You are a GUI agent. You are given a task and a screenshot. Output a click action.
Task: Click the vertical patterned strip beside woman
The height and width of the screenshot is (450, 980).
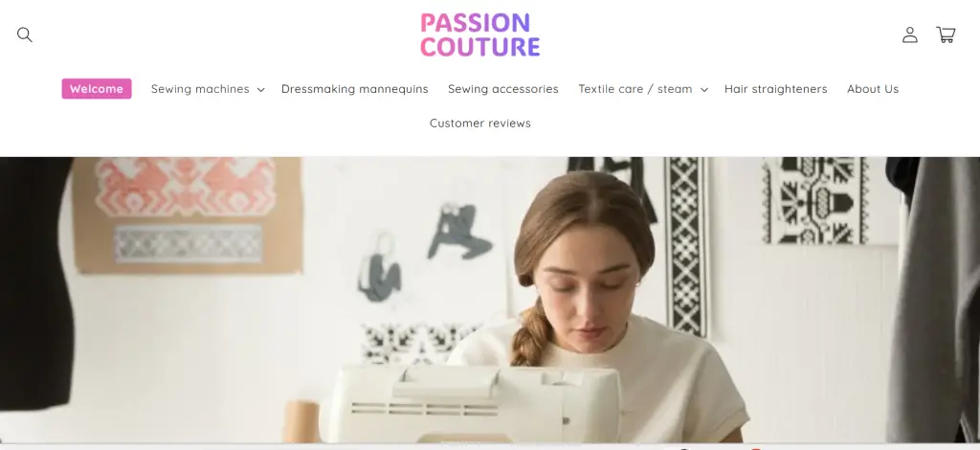click(686, 247)
